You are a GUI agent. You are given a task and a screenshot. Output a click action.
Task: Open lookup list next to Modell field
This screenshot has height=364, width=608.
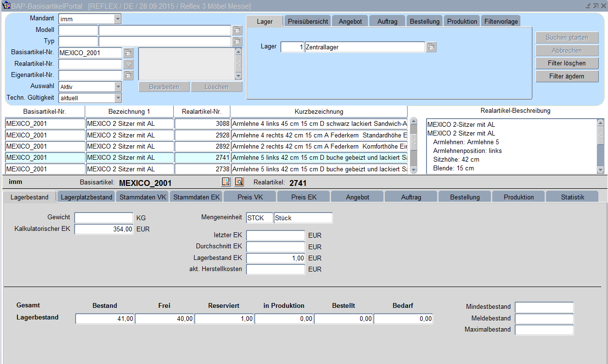click(237, 30)
